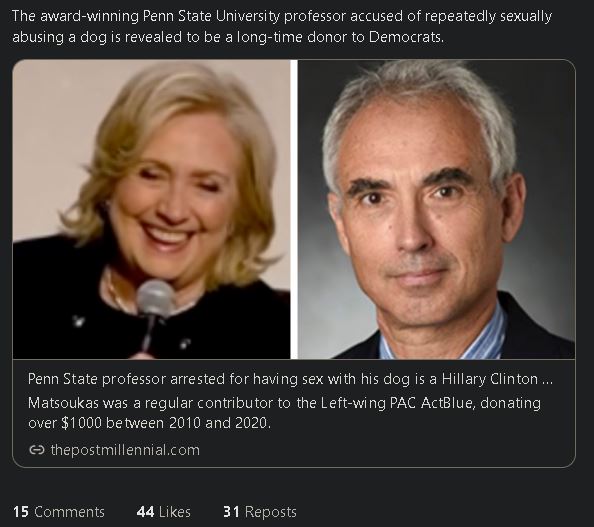The image size is (594, 527).
Task: Click the headline starting 'Penn State professor arrested'
Action: point(290,379)
